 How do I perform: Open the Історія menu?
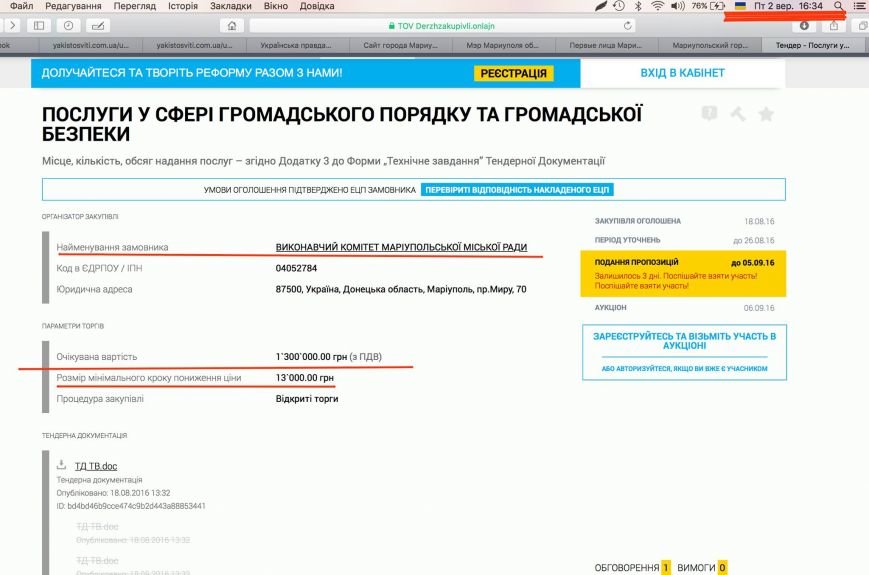click(x=182, y=6)
